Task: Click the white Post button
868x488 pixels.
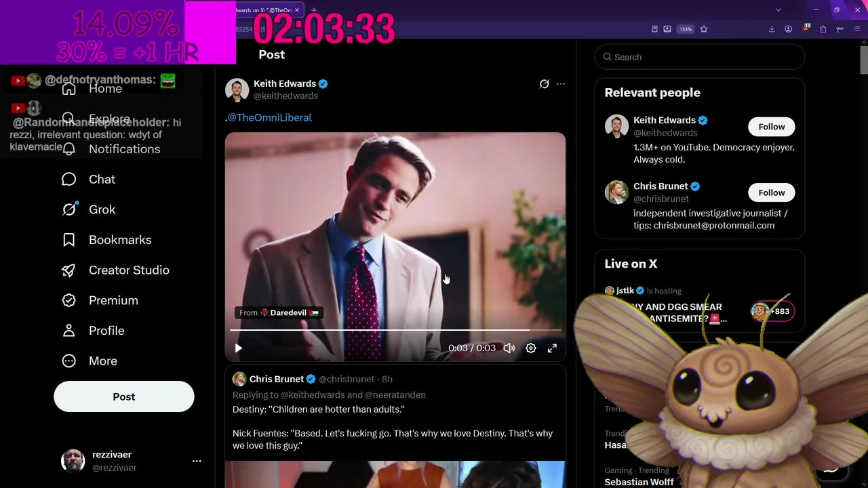Action: (124, 397)
